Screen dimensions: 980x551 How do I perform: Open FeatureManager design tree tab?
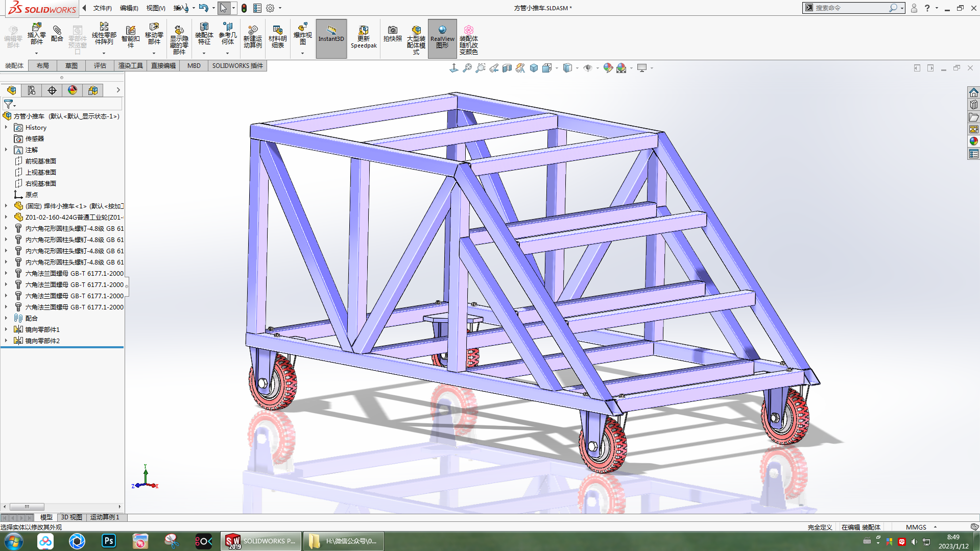(11, 90)
